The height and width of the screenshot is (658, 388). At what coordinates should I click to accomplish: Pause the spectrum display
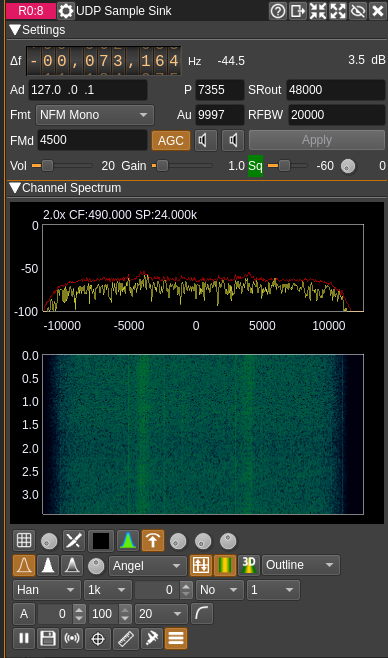tap(24, 639)
